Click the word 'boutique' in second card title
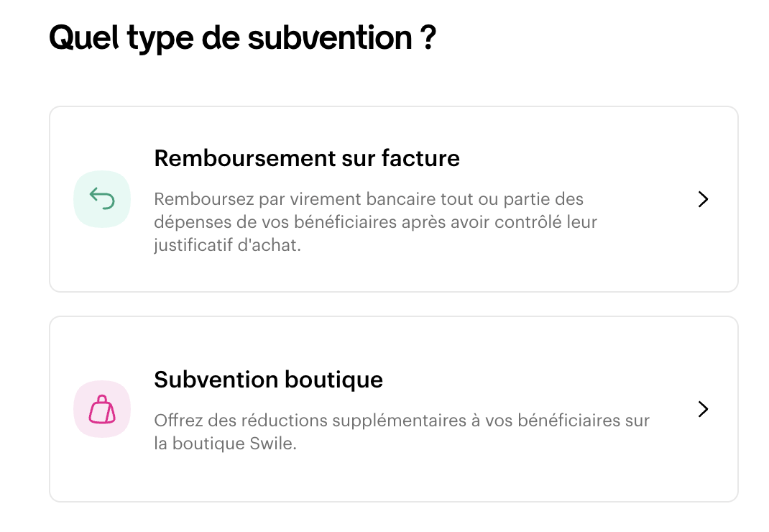The image size is (769, 532). (x=333, y=380)
